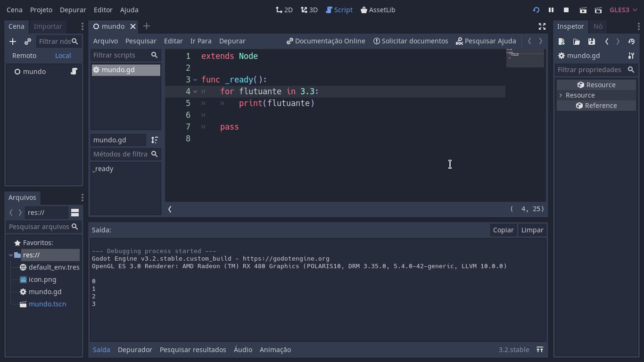This screenshot has width=644, height=362.
Task: Switch to the 3D workspace
Action: (x=309, y=10)
